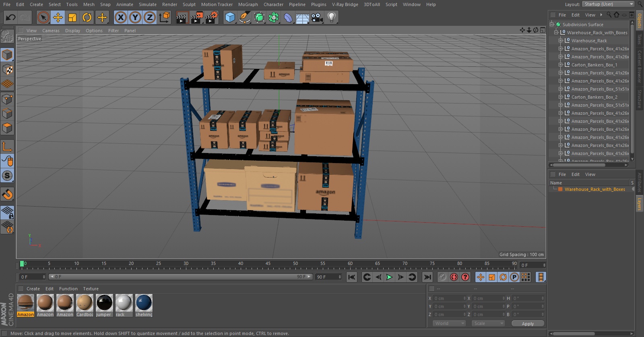
Task: Expand Warehouse_Rack tree item
Action: 560,41
